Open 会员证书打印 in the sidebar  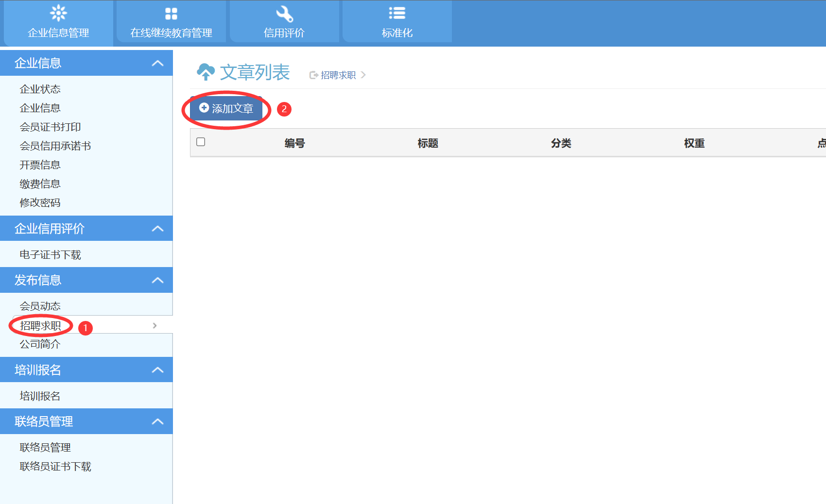[50, 127]
